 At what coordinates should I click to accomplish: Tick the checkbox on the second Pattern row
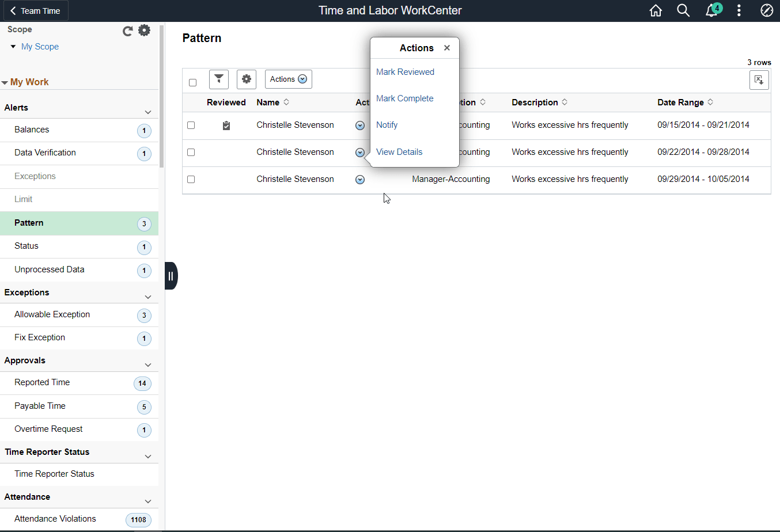[191, 152]
